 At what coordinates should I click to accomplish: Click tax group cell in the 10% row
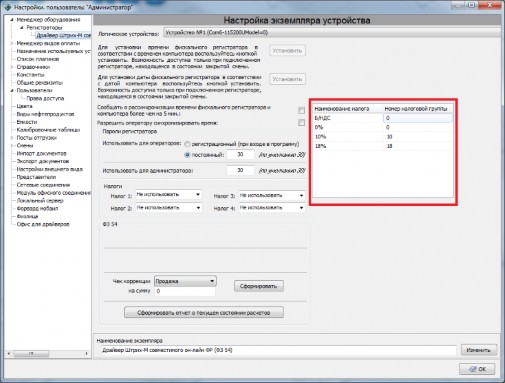click(417, 137)
